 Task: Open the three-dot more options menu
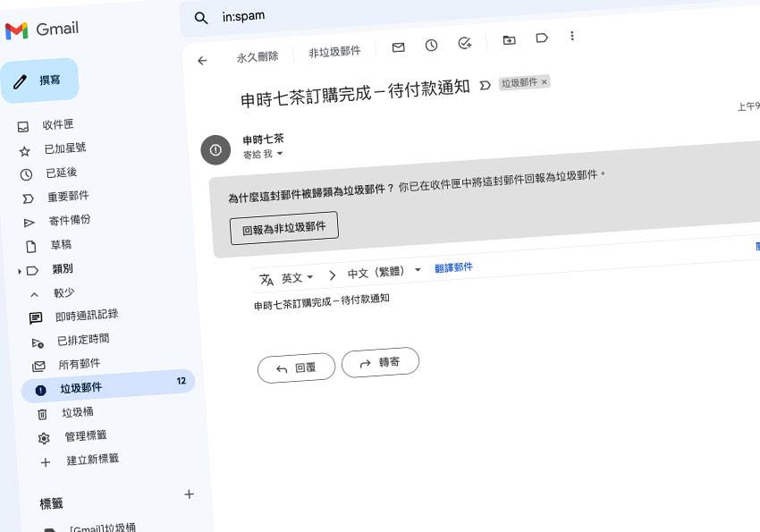click(572, 36)
